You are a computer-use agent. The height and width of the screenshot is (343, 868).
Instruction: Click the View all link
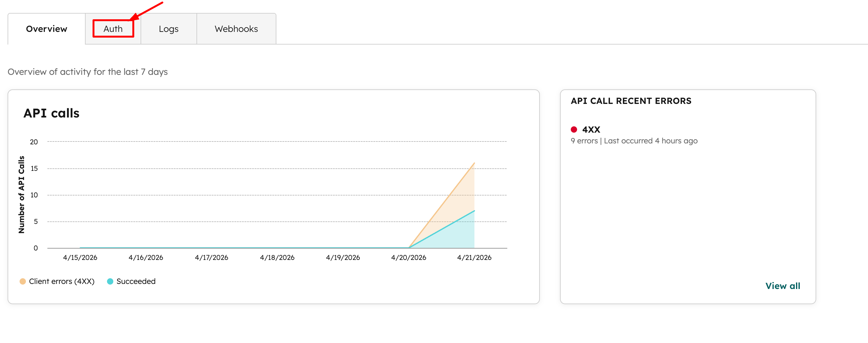click(x=782, y=286)
